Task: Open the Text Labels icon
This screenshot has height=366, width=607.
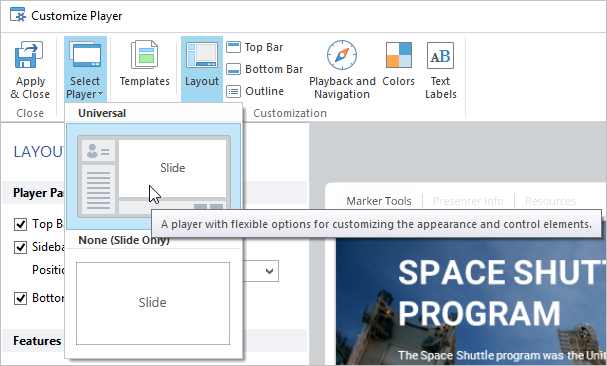Action: pos(440,55)
